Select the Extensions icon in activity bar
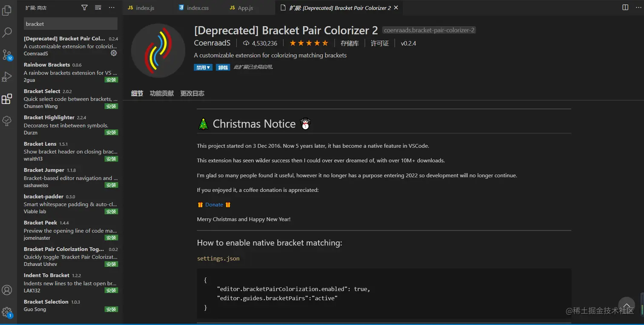The width and height of the screenshot is (644, 325). click(x=7, y=99)
